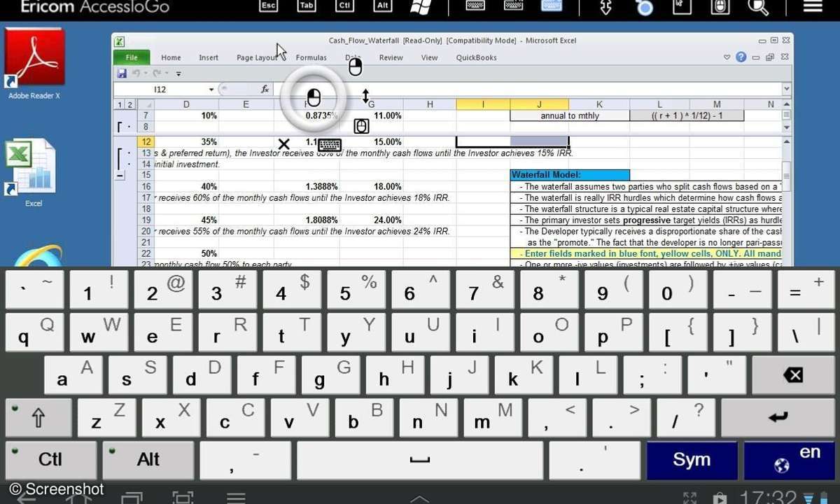Tap the left-click mouse icon inside the circle
Viewport: 840px width, 504px height.
pyautogui.click(x=314, y=97)
